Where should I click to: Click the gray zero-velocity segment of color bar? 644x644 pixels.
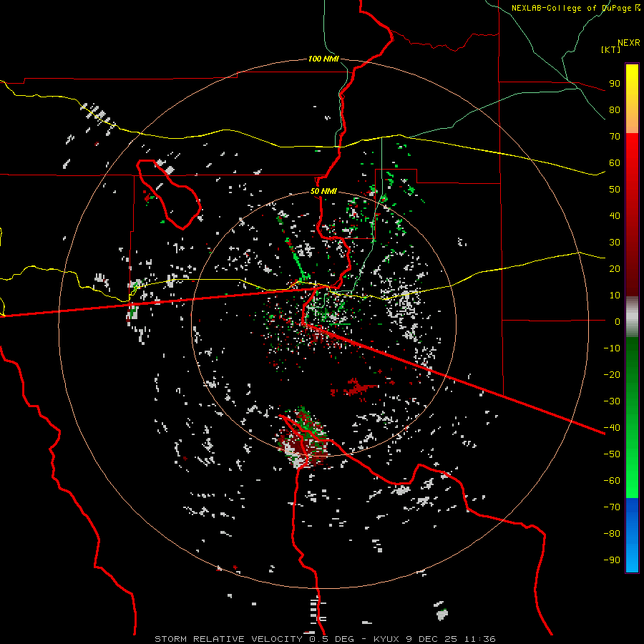tap(632, 316)
